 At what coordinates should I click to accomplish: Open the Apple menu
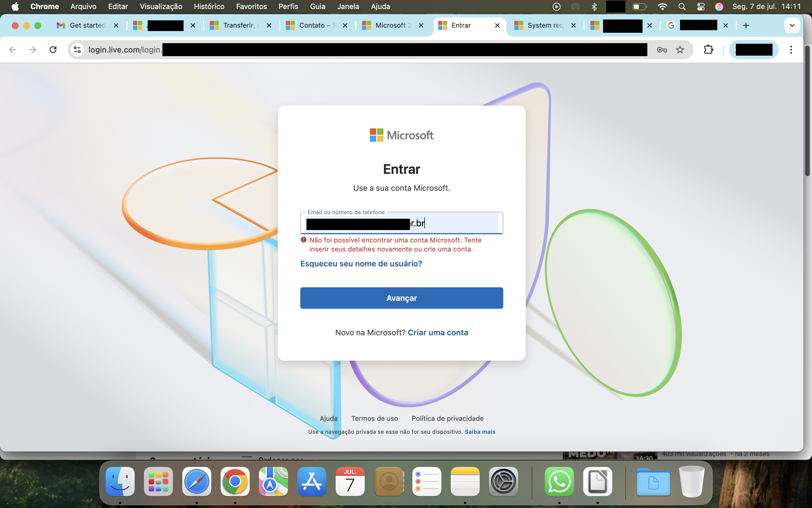click(x=15, y=6)
